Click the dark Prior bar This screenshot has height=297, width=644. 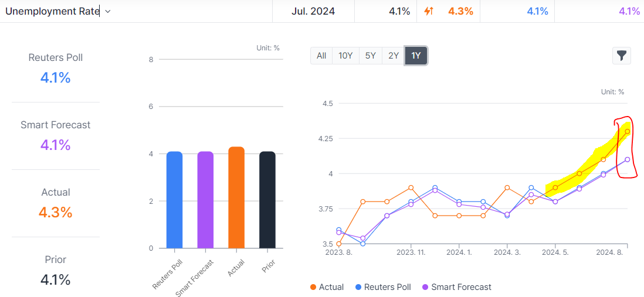pyautogui.click(x=267, y=200)
